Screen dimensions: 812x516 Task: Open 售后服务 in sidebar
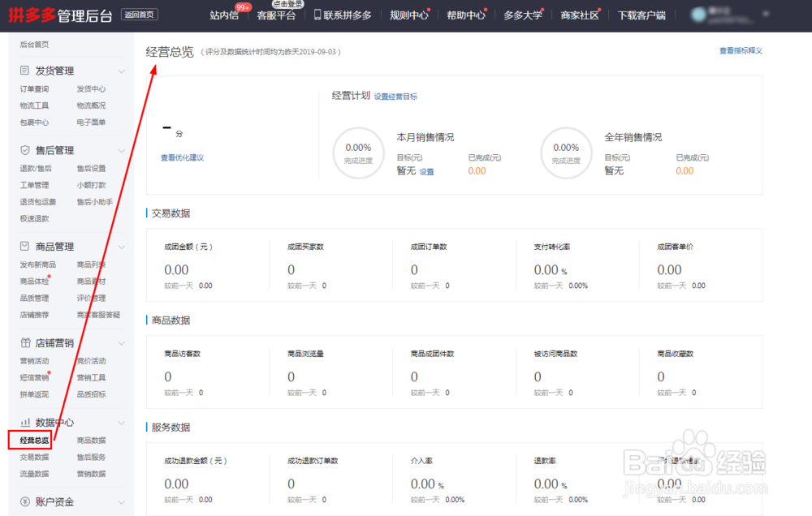click(91, 458)
